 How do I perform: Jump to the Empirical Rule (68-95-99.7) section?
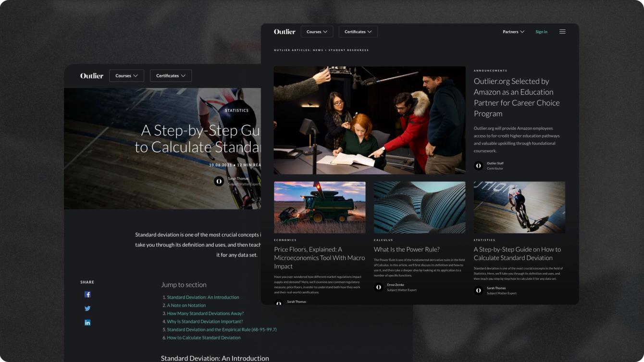click(222, 330)
